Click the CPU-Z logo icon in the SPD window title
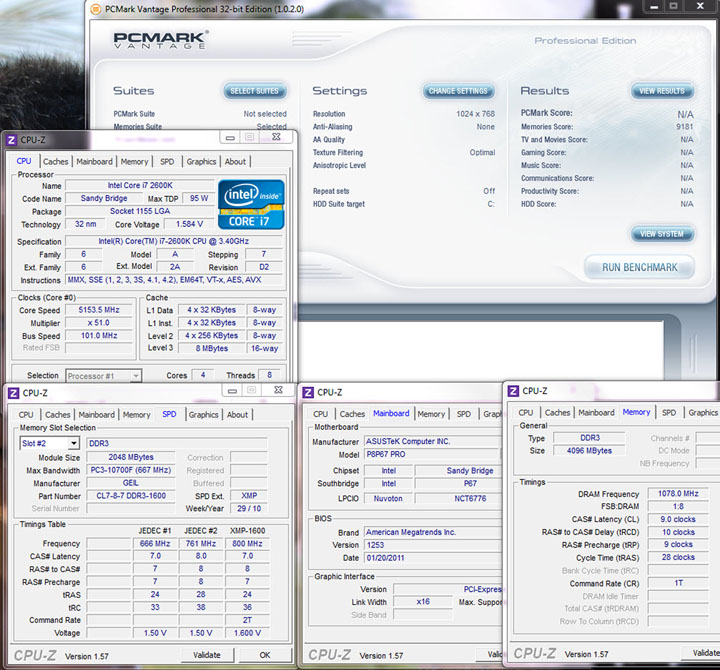Screen dimensions: 720x670 click(x=14, y=393)
